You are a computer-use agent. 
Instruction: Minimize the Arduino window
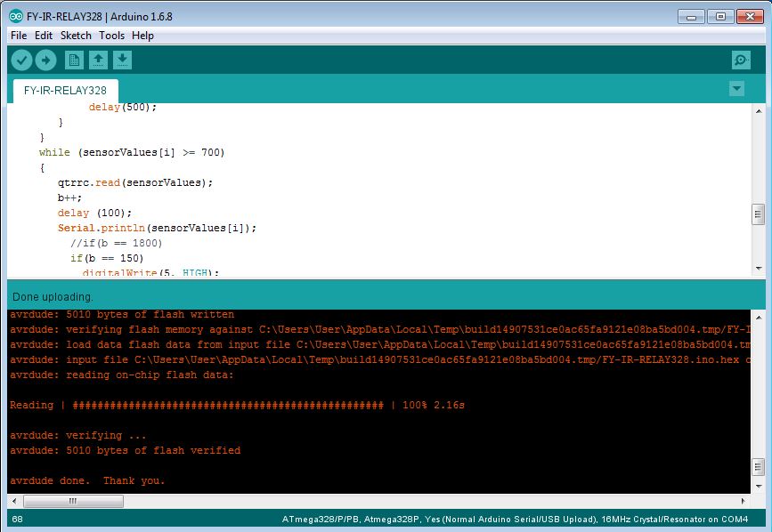click(691, 17)
